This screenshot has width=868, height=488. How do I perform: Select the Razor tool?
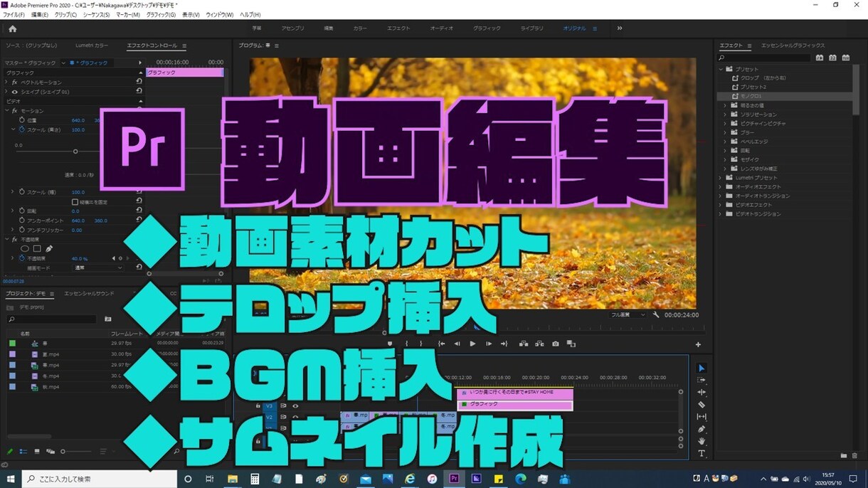(x=702, y=404)
